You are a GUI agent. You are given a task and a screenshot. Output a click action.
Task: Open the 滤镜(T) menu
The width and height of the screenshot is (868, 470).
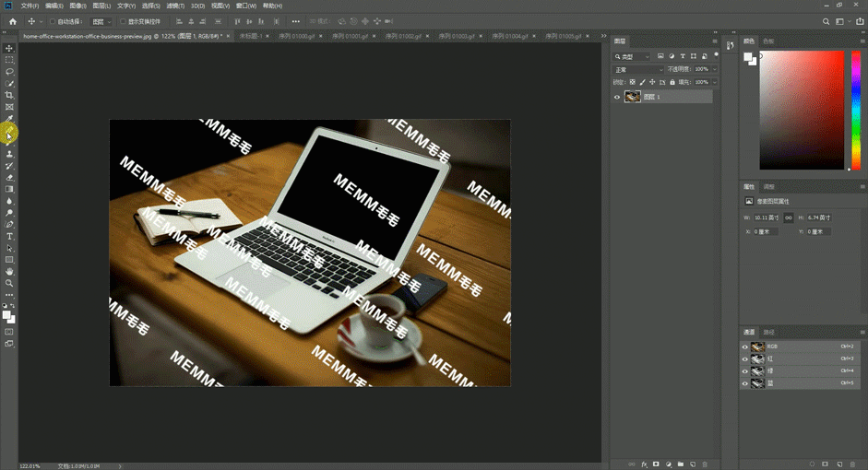click(175, 6)
